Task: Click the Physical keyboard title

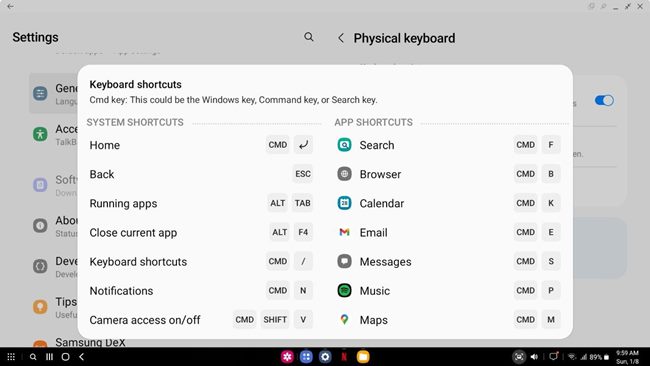Action: click(x=404, y=38)
